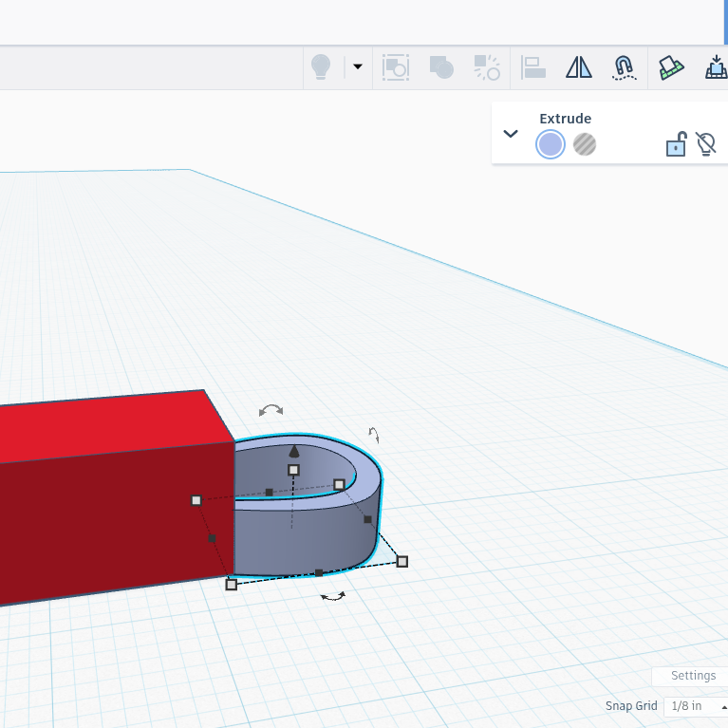
Task: Select the striped Hole swatch
Action: 585,144
